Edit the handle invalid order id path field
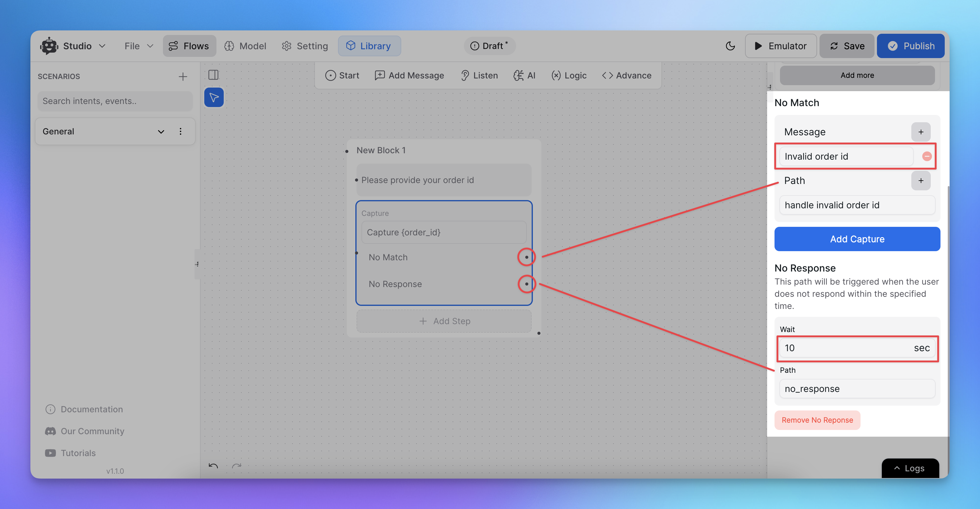The image size is (980, 509). (857, 205)
